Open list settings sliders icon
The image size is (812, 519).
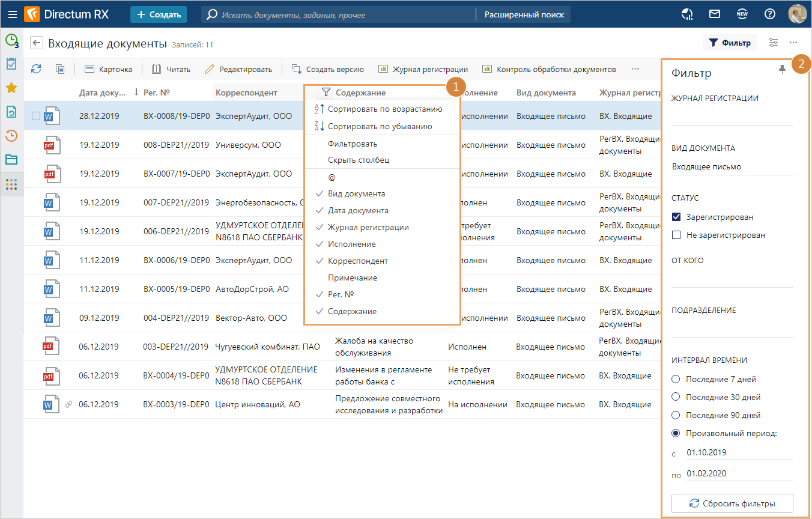[x=774, y=43]
